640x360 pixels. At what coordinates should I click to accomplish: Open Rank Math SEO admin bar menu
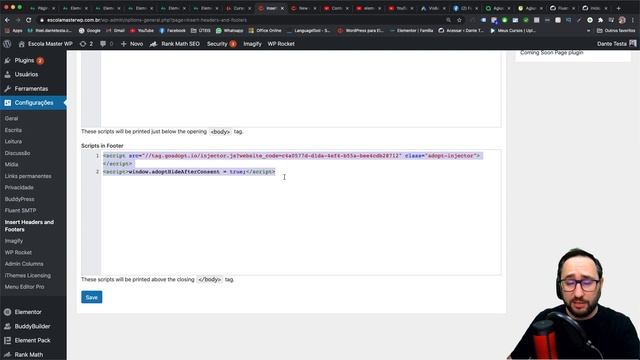[175, 44]
